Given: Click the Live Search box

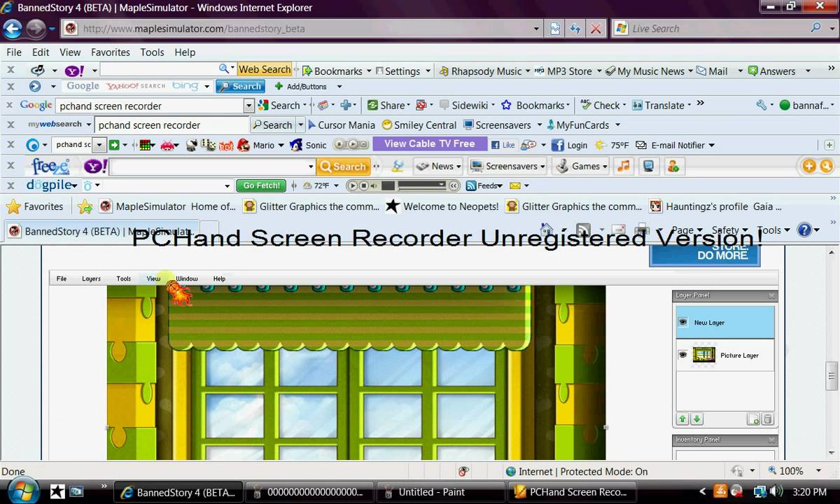Looking at the screenshot, I should (x=717, y=29).
